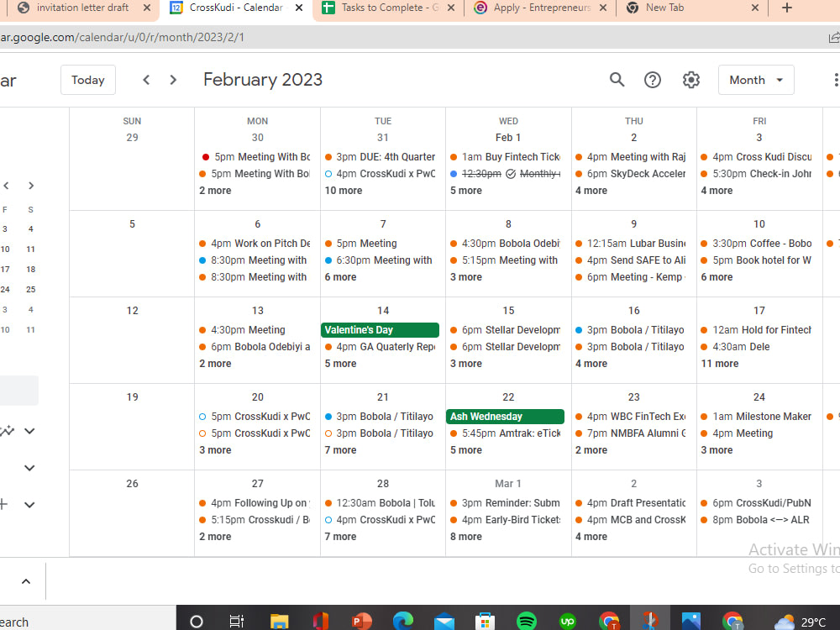This screenshot has width=840, height=630.
Task: Switch to invitation letter draft tab
Action: pos(81,8)
